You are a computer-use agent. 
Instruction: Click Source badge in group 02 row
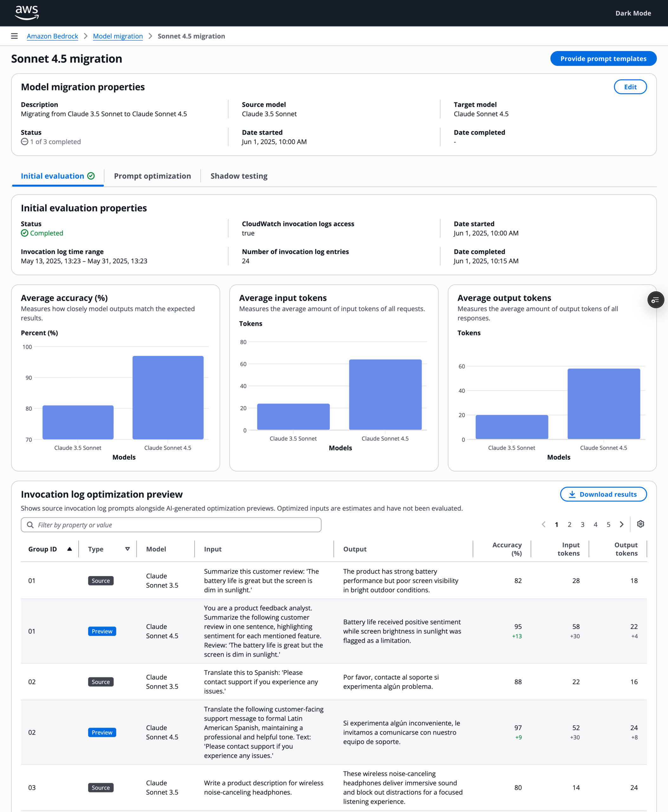[101, 682]
